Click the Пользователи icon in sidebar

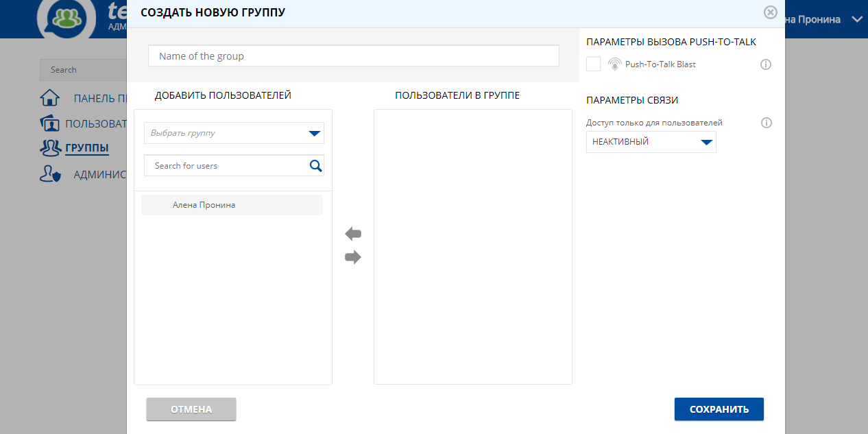click(50, 124)
